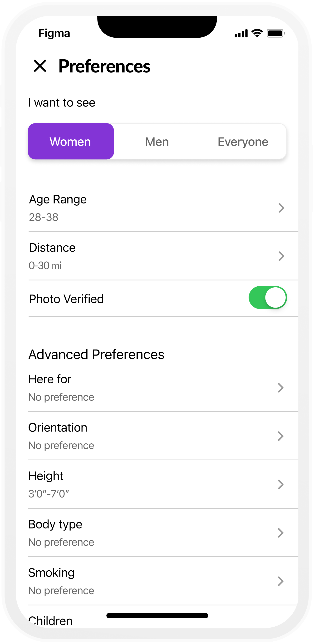Open Body type chevron

280,533
